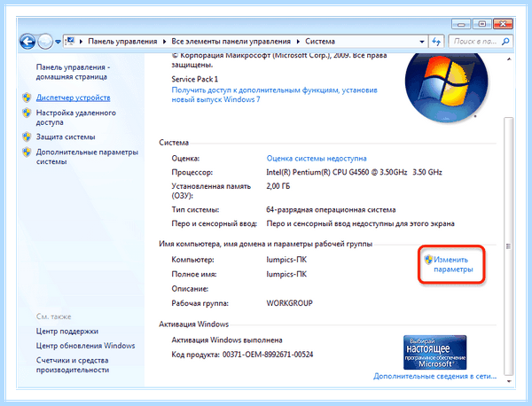Image resolution: width=532 pixels, height=406 pixels.
Task: Maximize the System window
Action: (x=481, y=24)
